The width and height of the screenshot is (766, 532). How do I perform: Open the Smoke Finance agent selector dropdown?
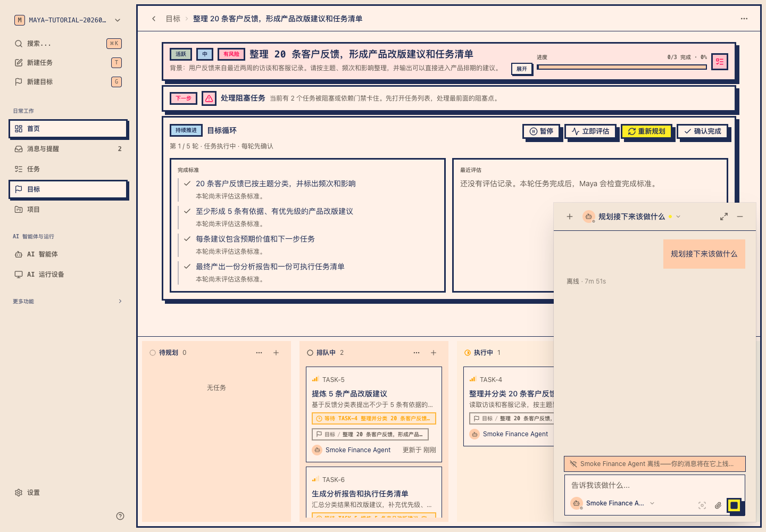tap(613, 503)
